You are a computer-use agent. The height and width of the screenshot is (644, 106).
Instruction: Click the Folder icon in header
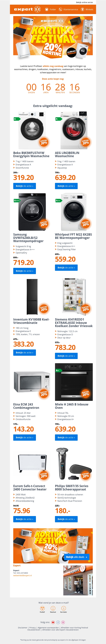47,9
